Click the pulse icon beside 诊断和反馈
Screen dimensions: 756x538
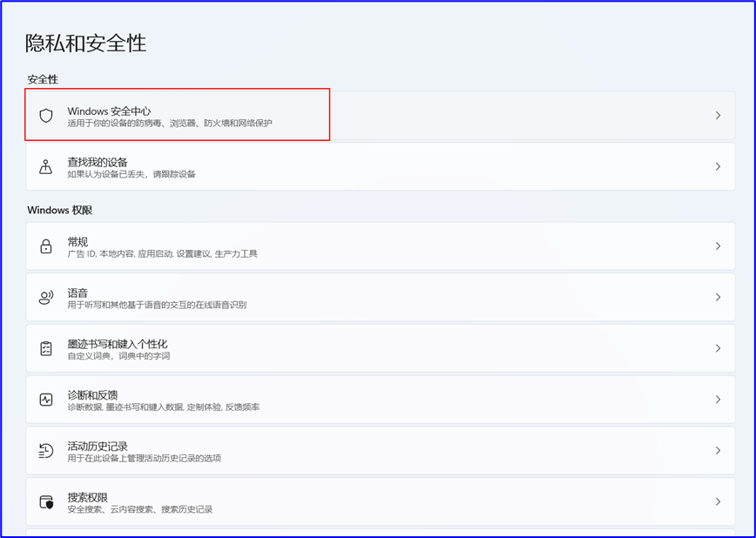(46, 400)
